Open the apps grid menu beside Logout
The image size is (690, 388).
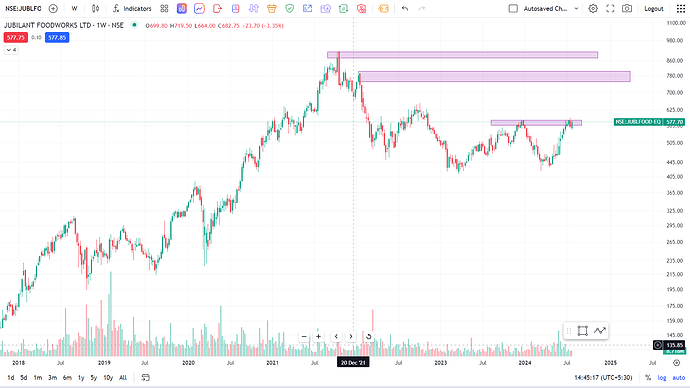click(680, 8)
